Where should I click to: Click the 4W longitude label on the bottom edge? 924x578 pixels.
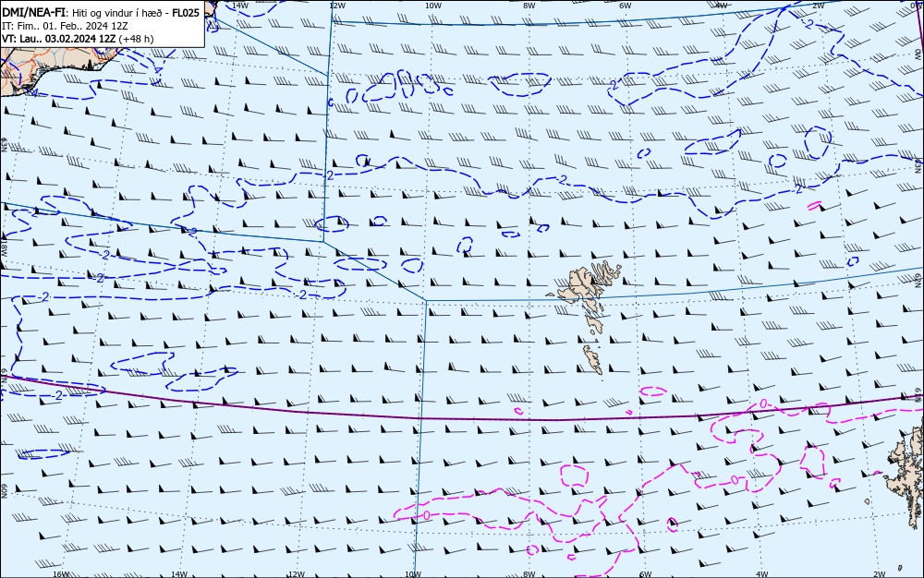(761, 574)
